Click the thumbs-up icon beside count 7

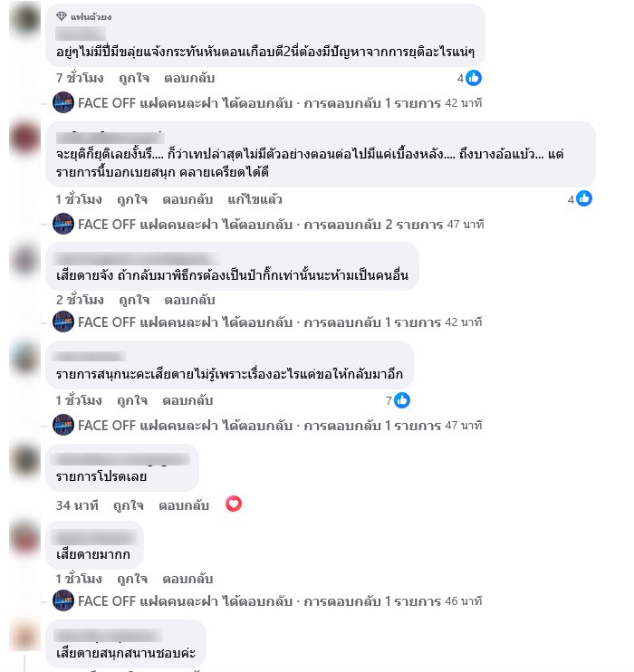(x=402, y=400)
